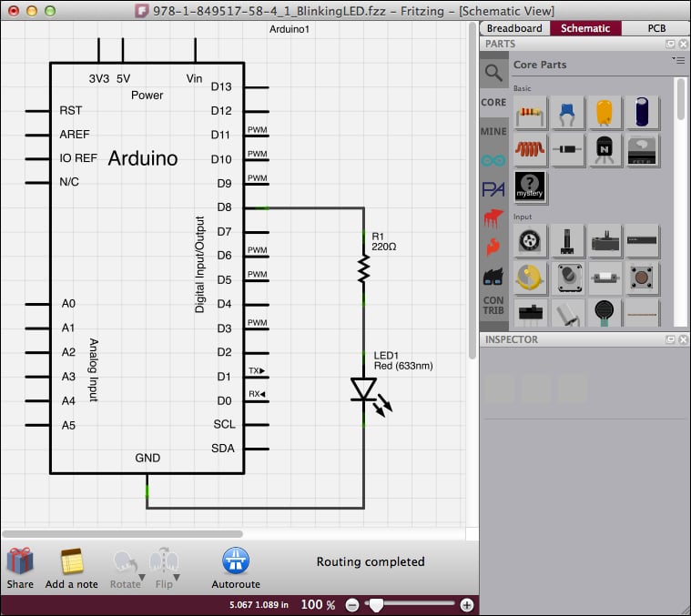
Task: Pick the mystery part icon
Action: 531,187
